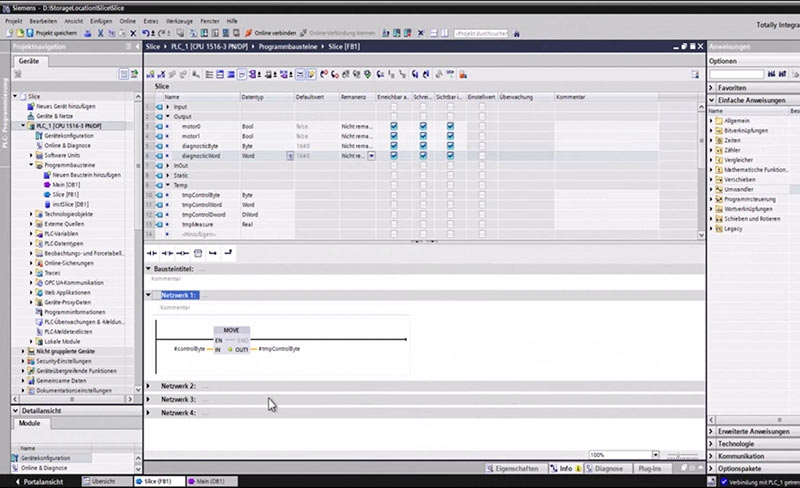Open Technologie instructions section

point(753,444)
